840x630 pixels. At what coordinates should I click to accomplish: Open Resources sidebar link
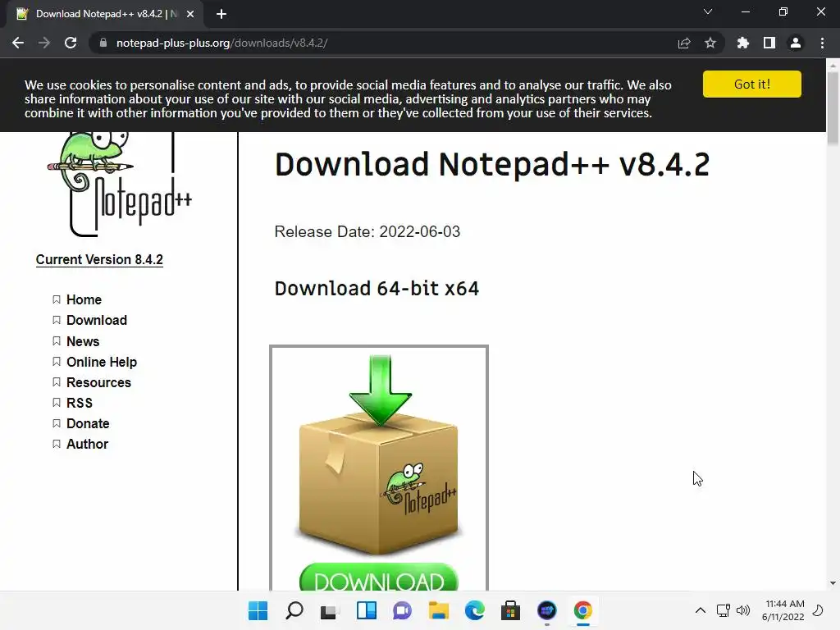tap(99, 382)
